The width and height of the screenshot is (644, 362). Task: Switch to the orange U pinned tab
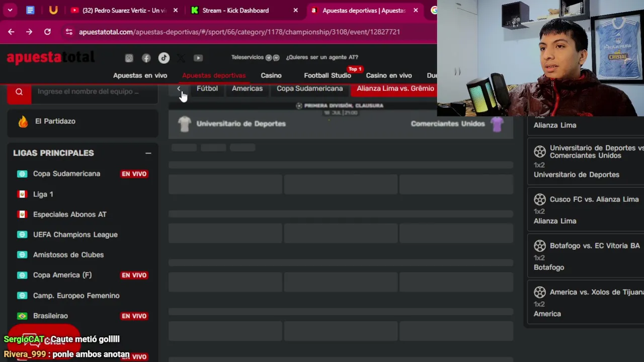click(53, 10)
